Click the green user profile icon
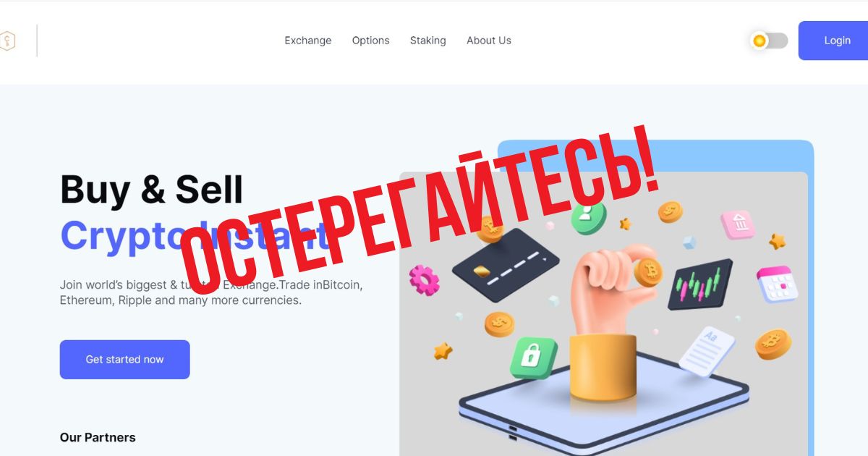 pos(588,216)
